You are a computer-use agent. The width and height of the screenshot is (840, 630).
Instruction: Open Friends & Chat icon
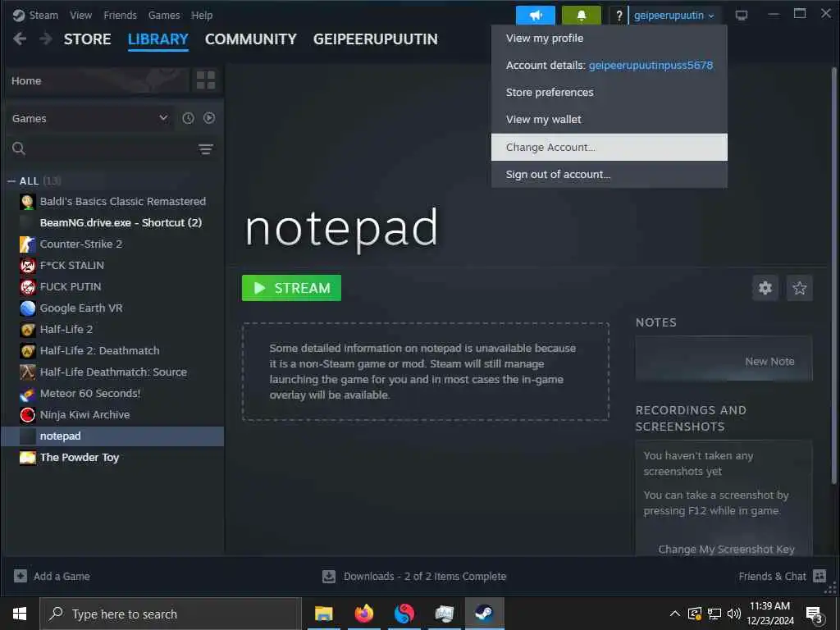pyautogui.click(x=819, y=576)
